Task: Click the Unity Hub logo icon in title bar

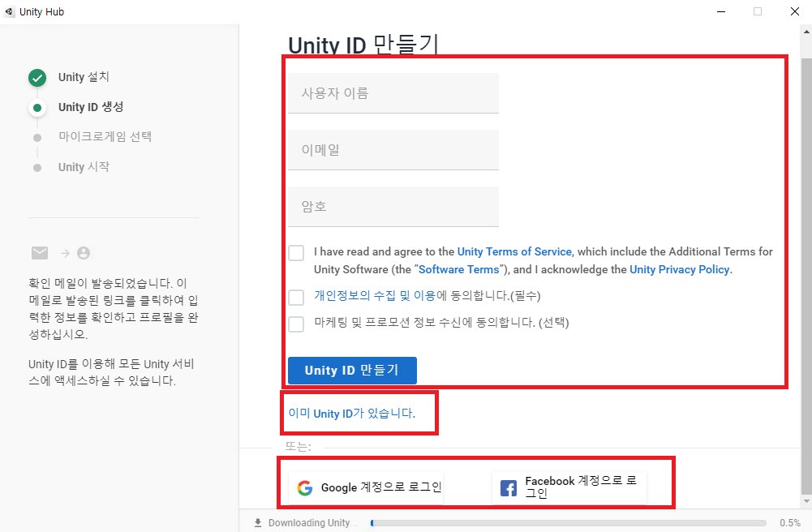Action: pyautogui.click(x=9, y=11)
